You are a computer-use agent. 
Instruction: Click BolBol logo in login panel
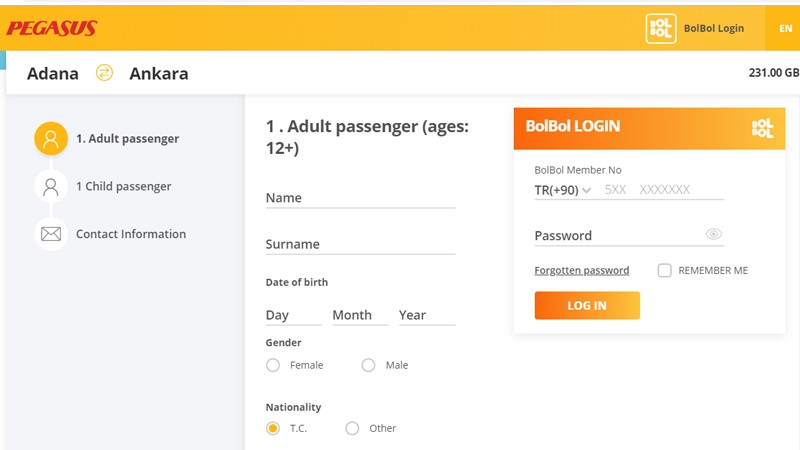point(762,127)
